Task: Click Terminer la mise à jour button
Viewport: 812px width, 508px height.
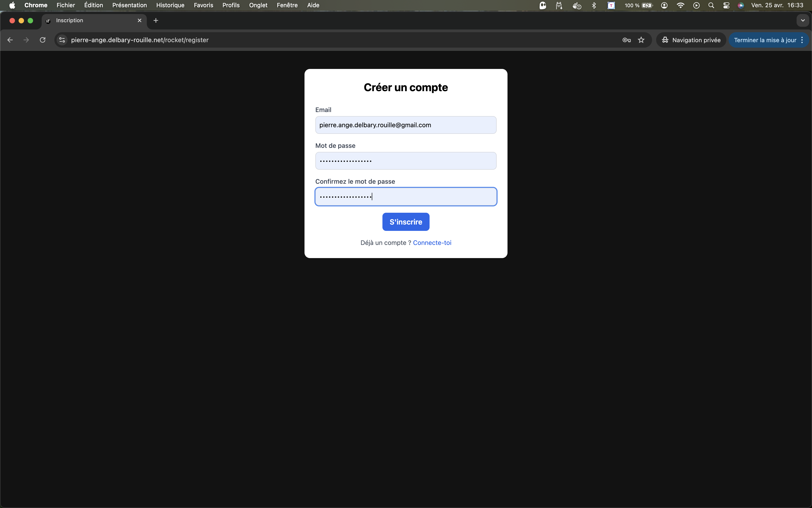Action: click(x=765, y=40)
